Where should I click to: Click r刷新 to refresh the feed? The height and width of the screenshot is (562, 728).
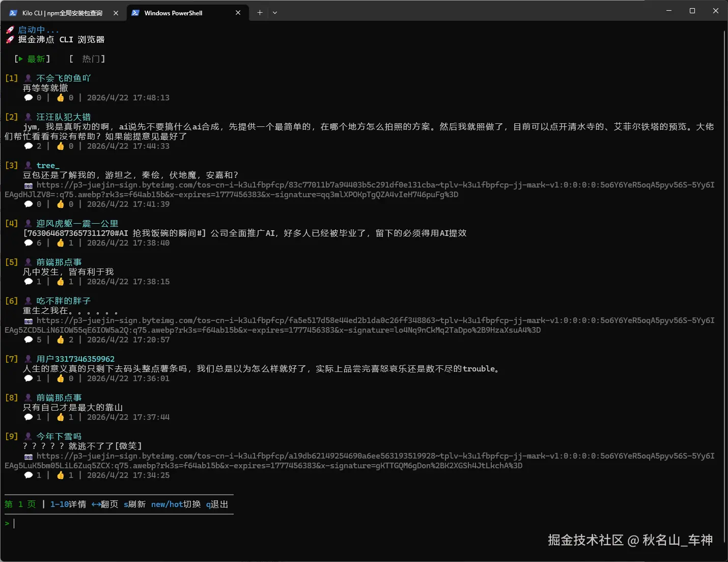(135, 504)
